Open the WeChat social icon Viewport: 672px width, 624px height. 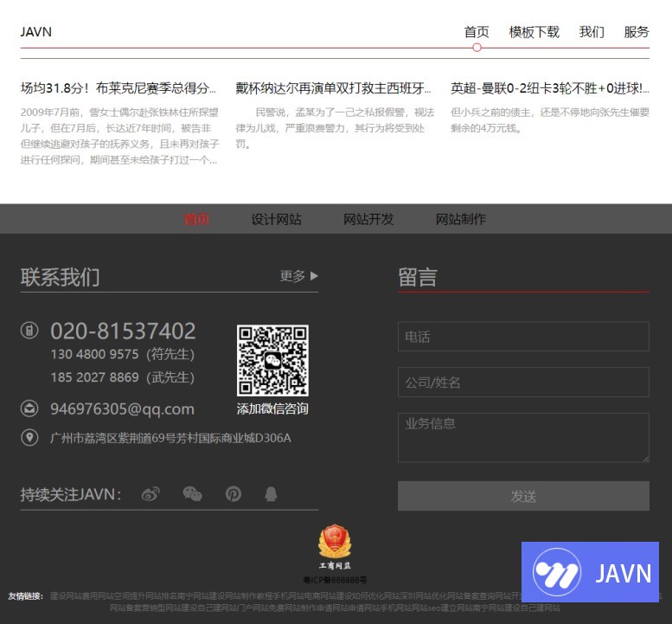point(192,494)
